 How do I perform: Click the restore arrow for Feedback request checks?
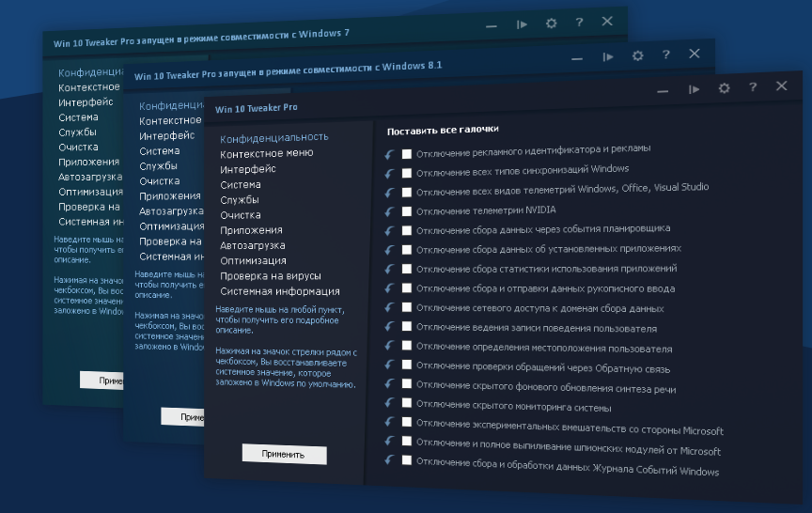[390, 365]
